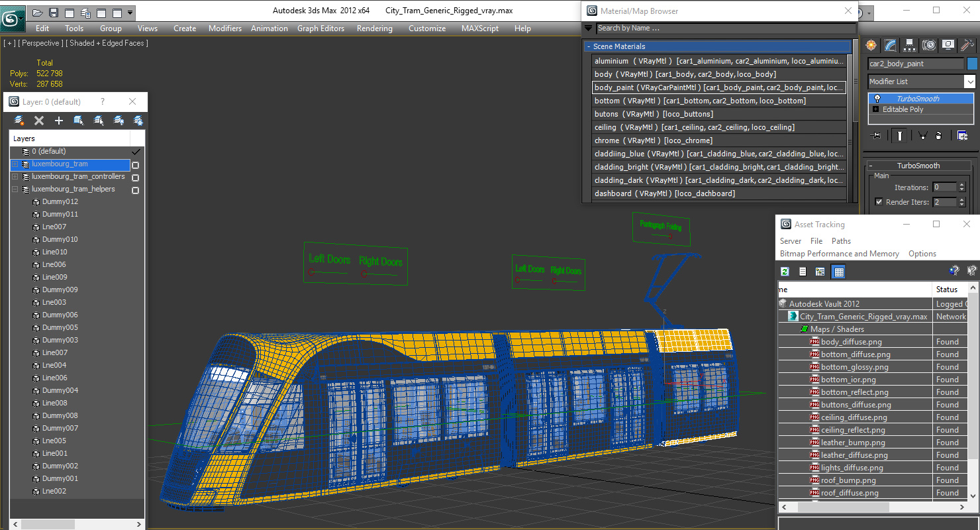Click the Configure Modifier Sets icon
980x530 pixels.
tap(963, 135)
